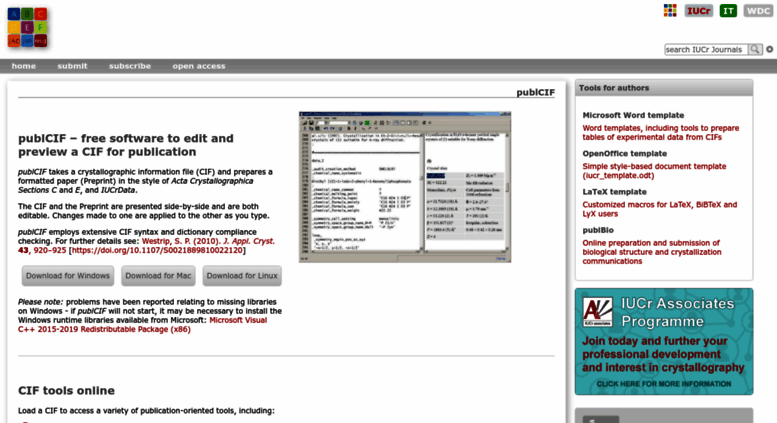The height and width of the screenshot is (423, 777).
Task: Open OpenOffice simple style-based template link
Action: (654, 171)
